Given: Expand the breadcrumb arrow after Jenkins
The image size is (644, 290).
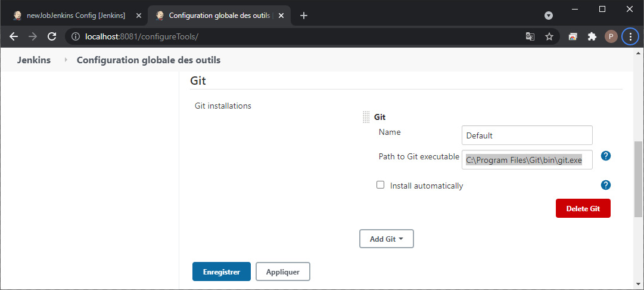Looking at the screenshot, I should point(66,60).
